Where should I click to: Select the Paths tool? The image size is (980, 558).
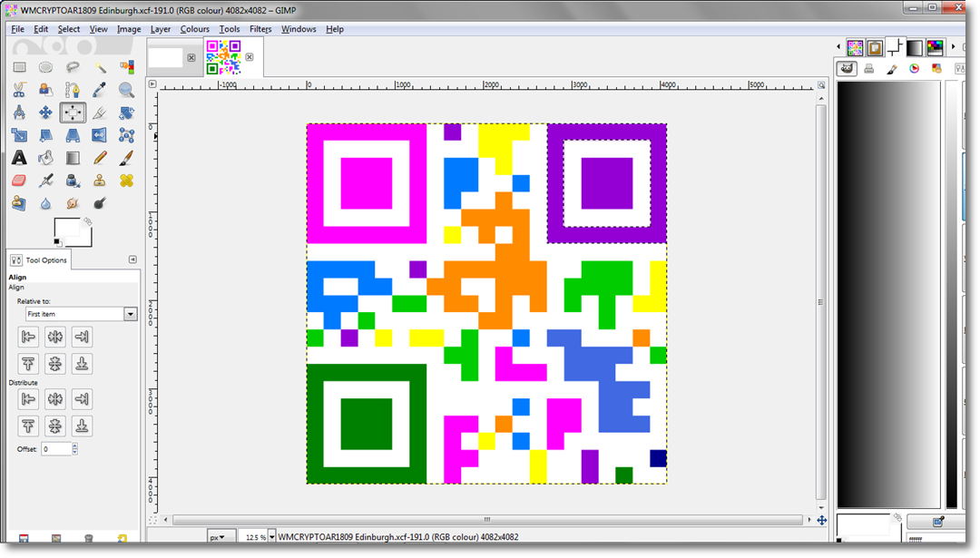(73, 90)
